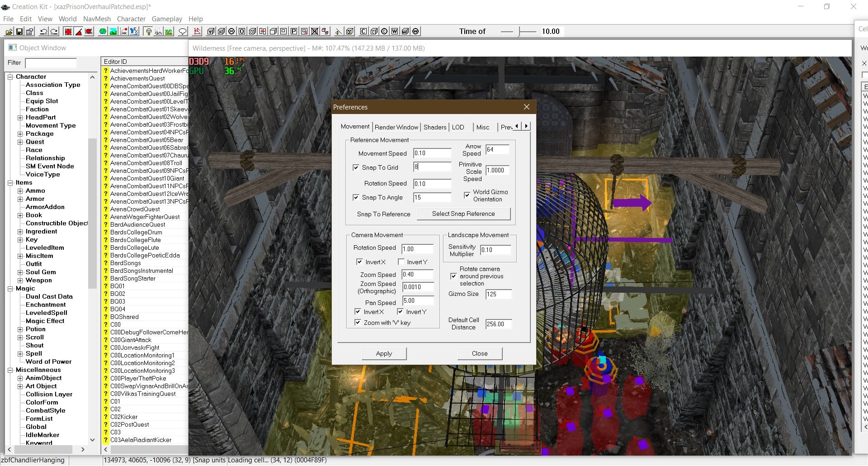Screen dimensions: 868x466
Task: Expand the HeadPart tree node
Action: pos(20,118)
